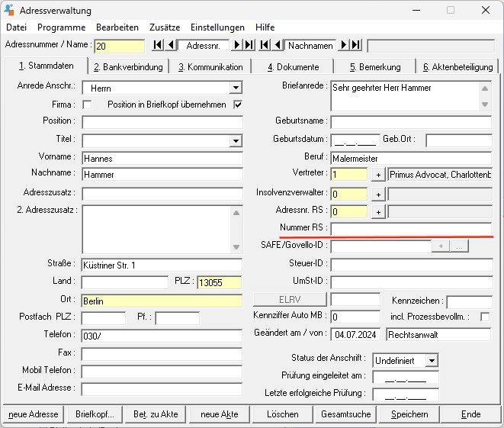Open Gesamtsuche

(346, 414)
